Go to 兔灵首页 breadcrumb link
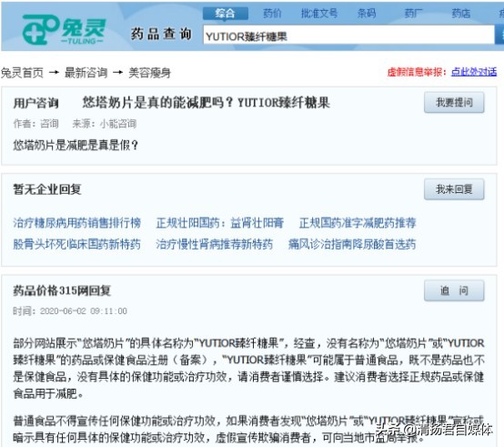Viewport: 504px width, 447px height. click(22, 73)
